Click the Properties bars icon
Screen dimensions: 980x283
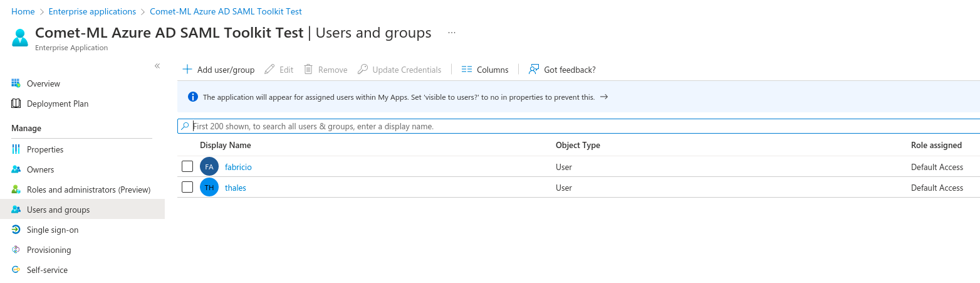click(16, 149)
